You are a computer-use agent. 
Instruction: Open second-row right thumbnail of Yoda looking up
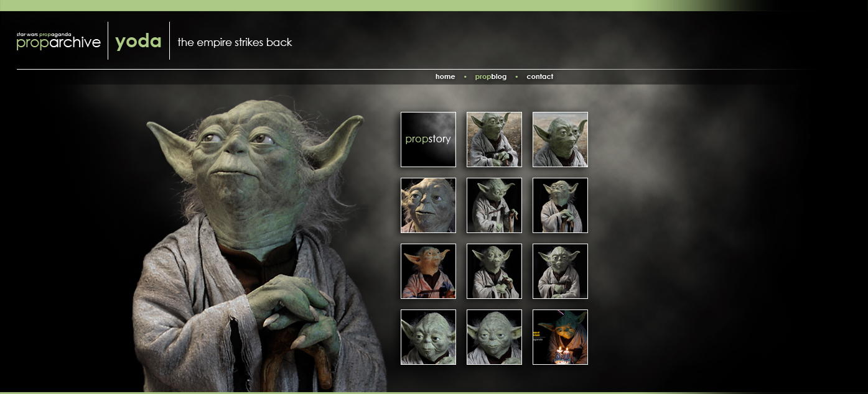click(x=560, y=205)
